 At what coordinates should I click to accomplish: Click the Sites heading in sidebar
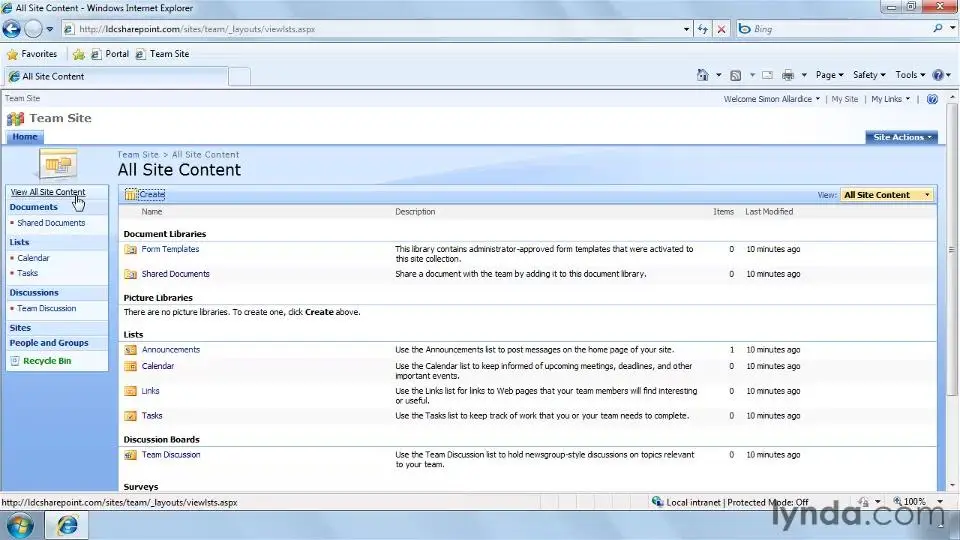[20, 328]
